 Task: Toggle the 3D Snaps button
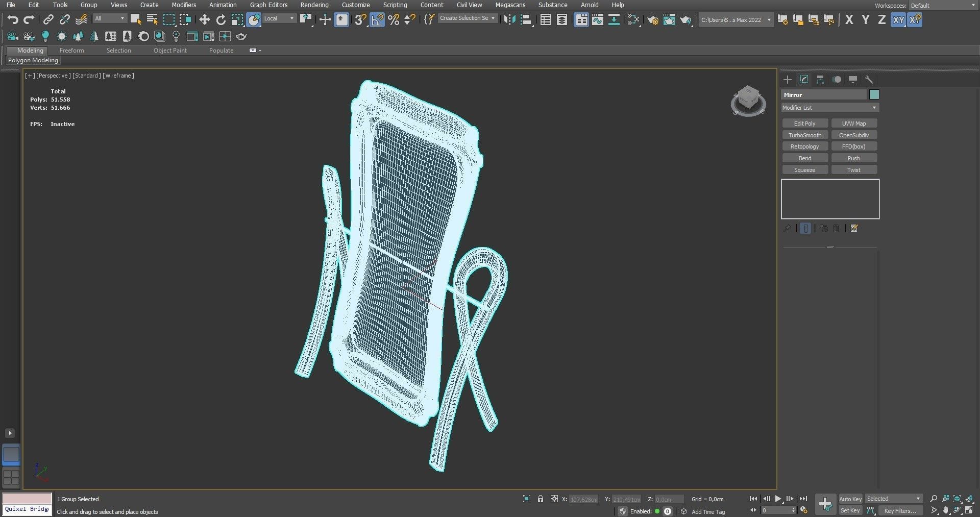coord(360,20)
